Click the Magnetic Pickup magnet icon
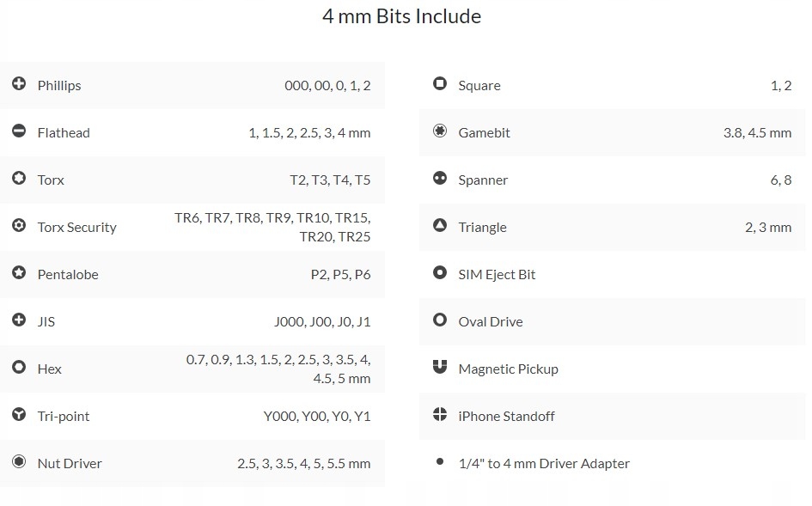This screenshot has height=506, width=812. click(440, 368)
